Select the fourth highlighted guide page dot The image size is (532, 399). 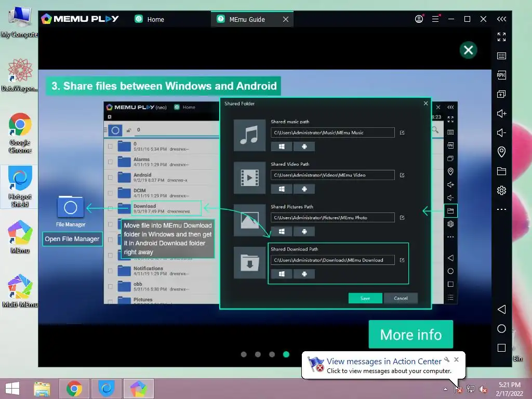(x=286, y=354)
